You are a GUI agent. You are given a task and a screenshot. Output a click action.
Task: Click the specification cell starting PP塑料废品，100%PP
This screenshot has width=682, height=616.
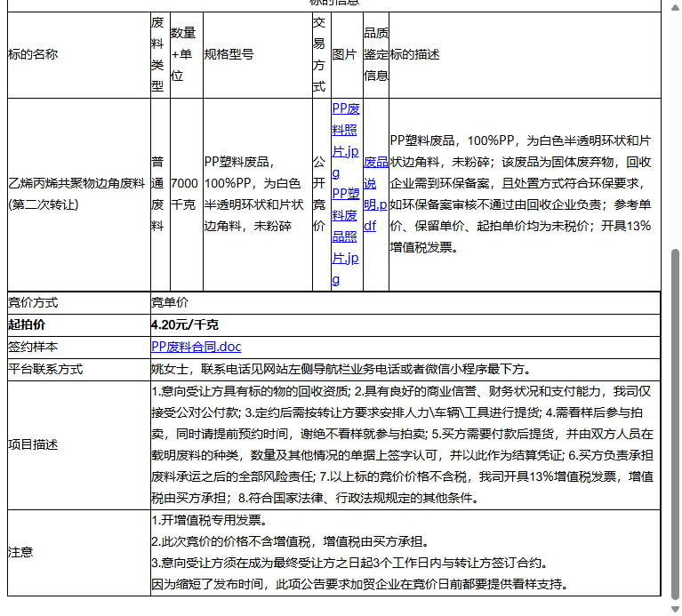[x=258, y=195]
